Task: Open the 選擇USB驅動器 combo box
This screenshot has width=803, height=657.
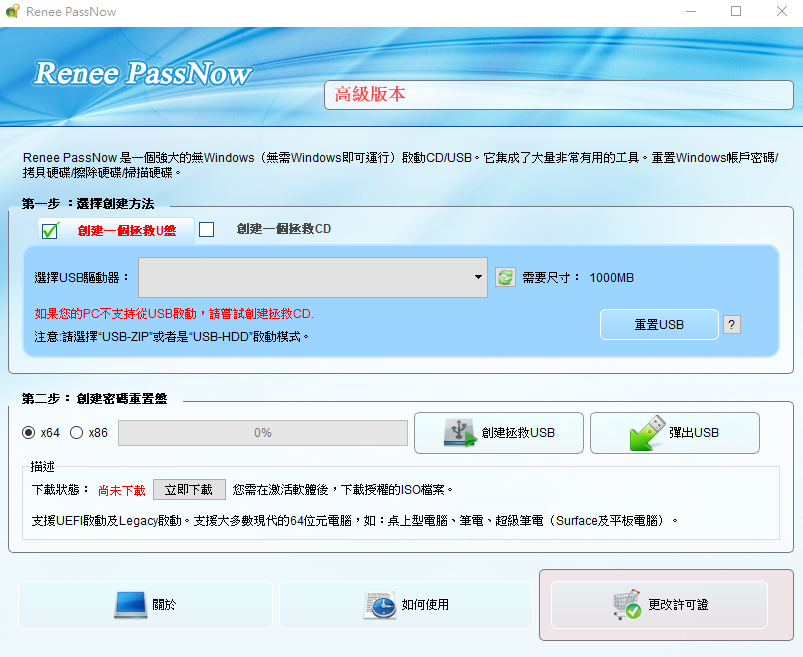Action: point(310,277)
